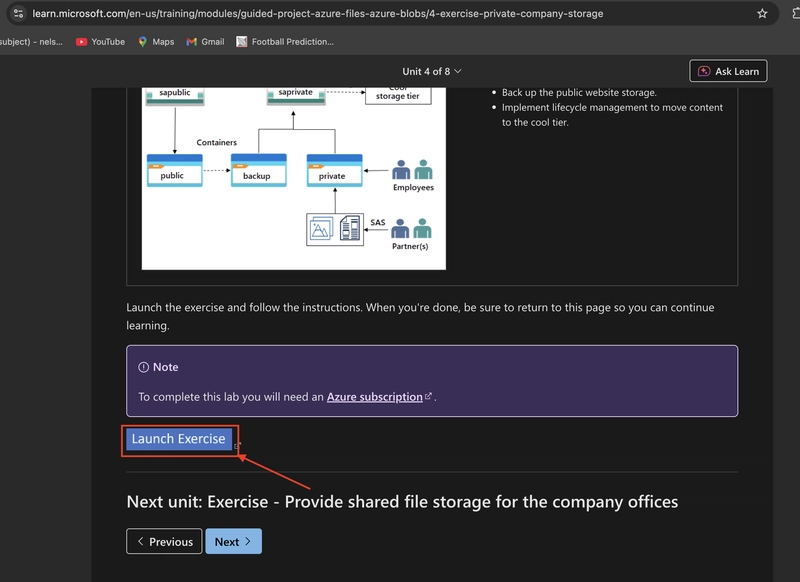Open the Azure subscription link
The height and width of the screenshot is (582, 800).
[374, 397]
